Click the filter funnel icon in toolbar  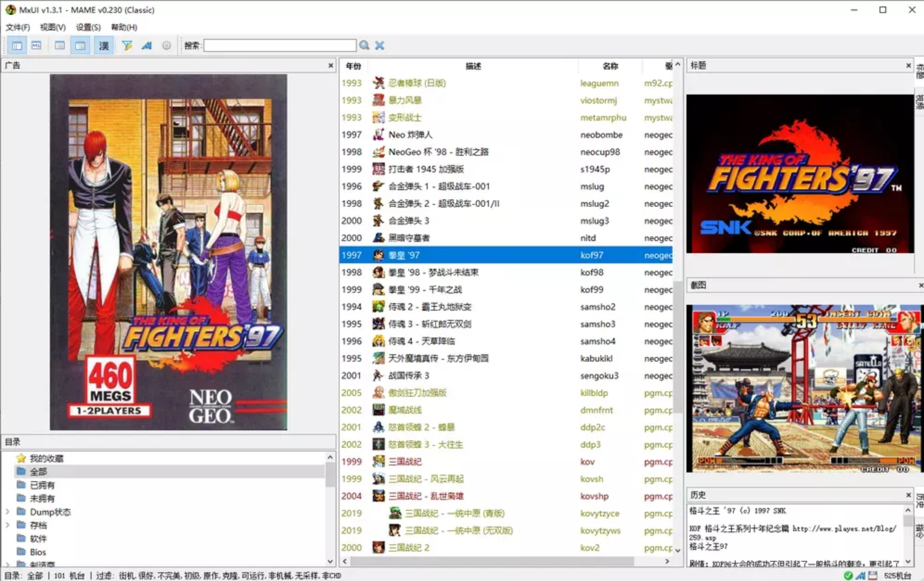click(127, 45)
